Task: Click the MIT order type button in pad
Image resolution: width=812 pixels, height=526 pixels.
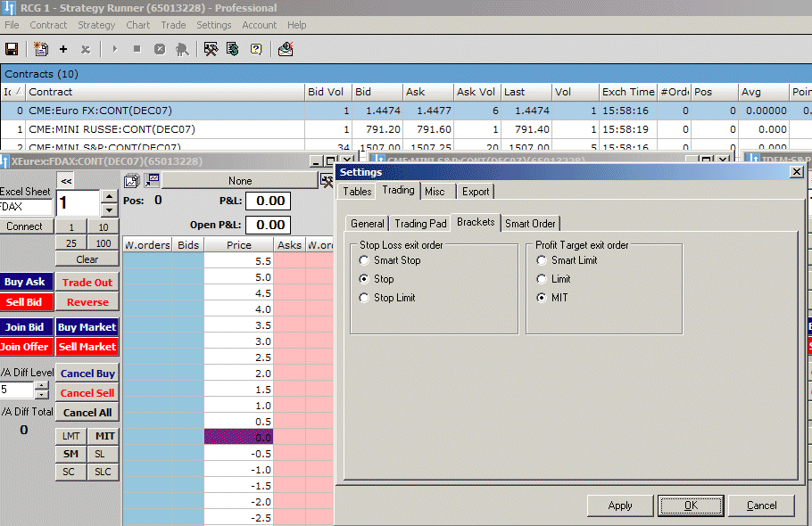Action: click(104, 436)
